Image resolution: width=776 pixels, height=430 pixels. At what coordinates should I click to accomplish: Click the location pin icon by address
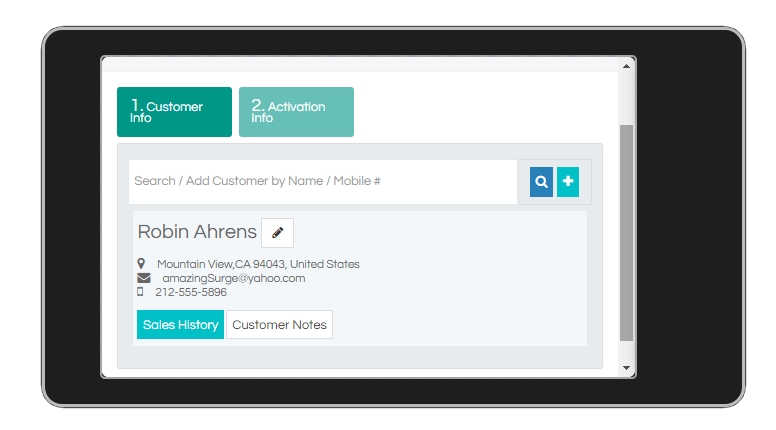click(x=141, y=264)
